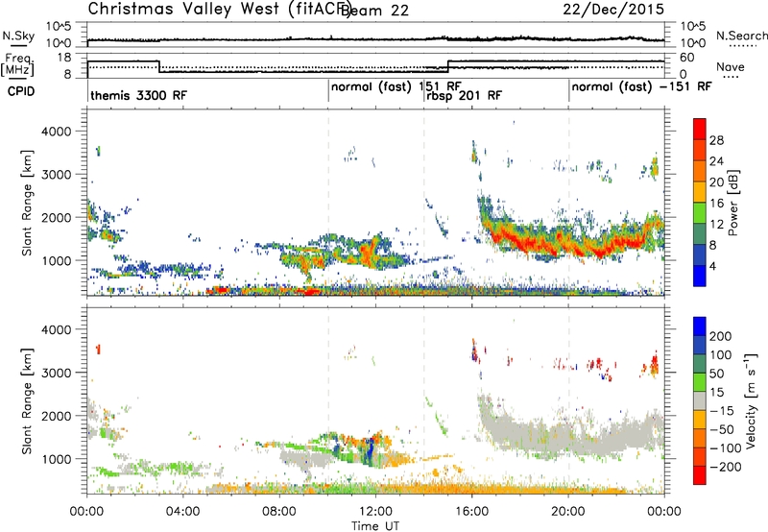The height and width of the screenshot is (532, 768).
Task: Click the '20:00' time tick label
Action: pyautogui.click(x=567, y=512)
